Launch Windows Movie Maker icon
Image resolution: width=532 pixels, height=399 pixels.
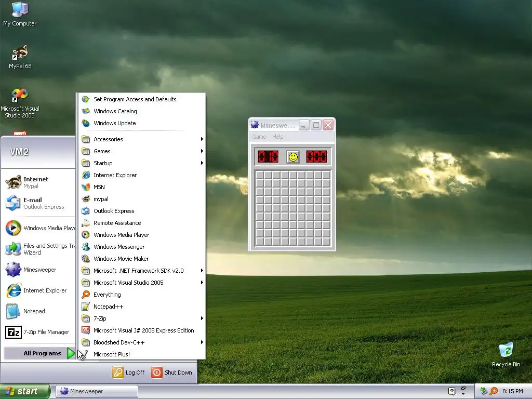(x=86, y=259)
